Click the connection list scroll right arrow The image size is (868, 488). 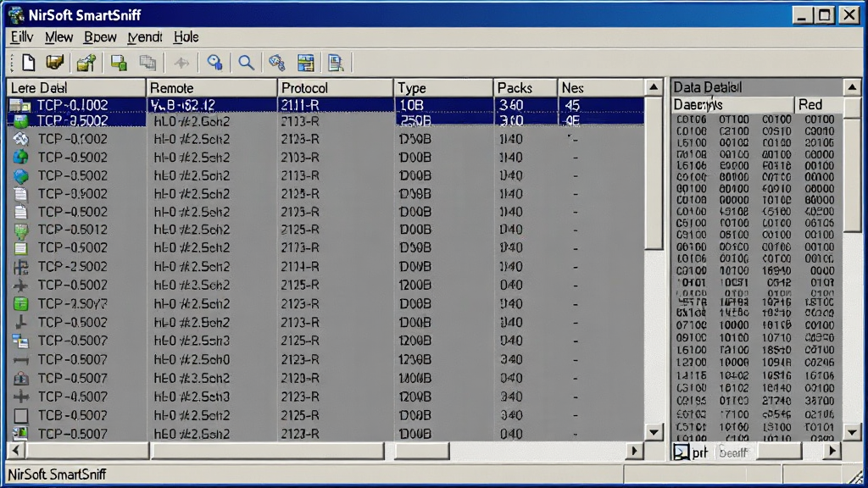pos(634,451)
